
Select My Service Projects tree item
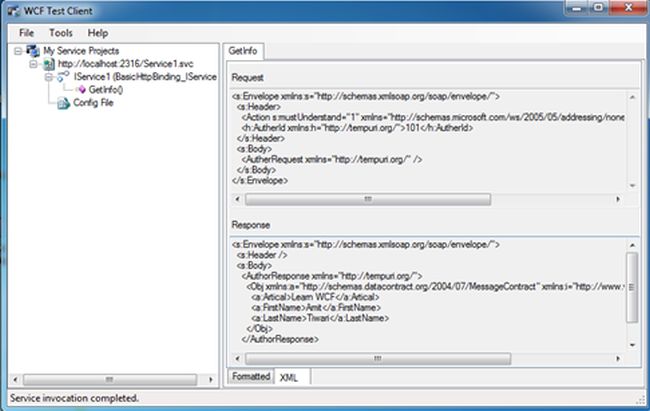(81, 51)
